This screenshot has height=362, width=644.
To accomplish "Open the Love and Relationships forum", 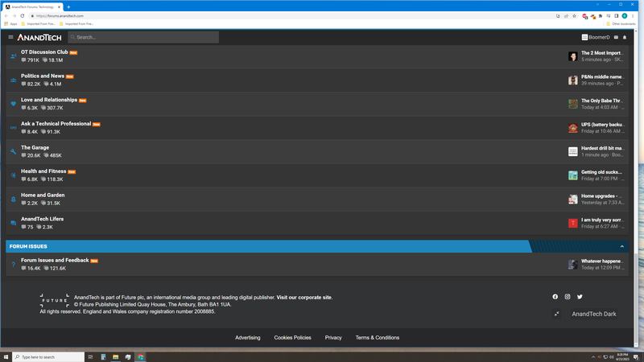I will 49,100.
